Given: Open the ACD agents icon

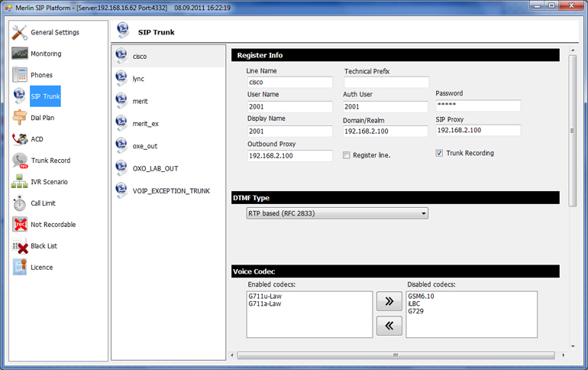Looking at the screenshot, I should (20, 139).
